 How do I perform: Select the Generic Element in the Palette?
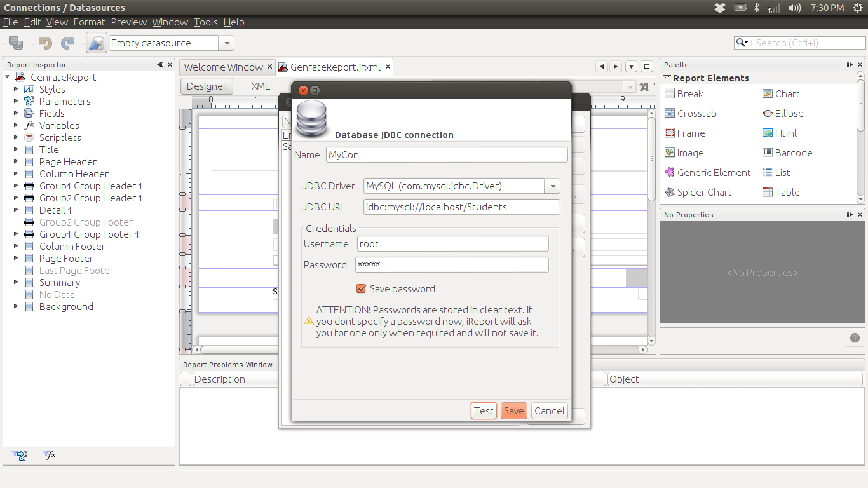tap(712, 172)
